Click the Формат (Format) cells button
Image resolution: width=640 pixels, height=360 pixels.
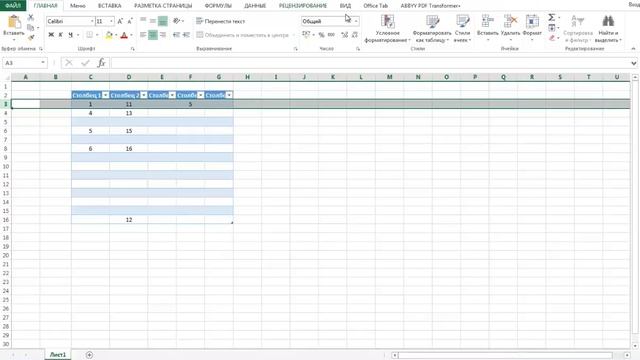pos(532,28)
